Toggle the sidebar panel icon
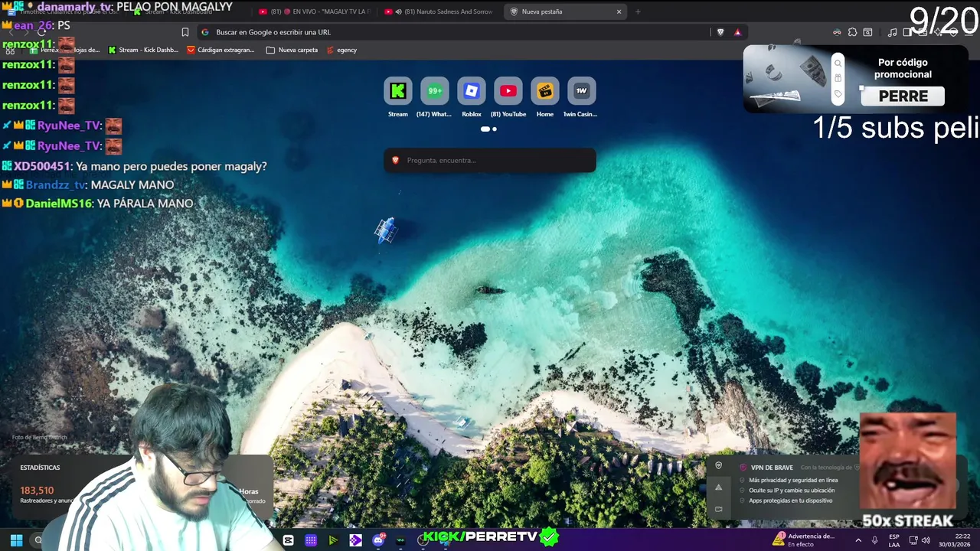The width and height of the screenshot is (980, 551). coord(907,32)
